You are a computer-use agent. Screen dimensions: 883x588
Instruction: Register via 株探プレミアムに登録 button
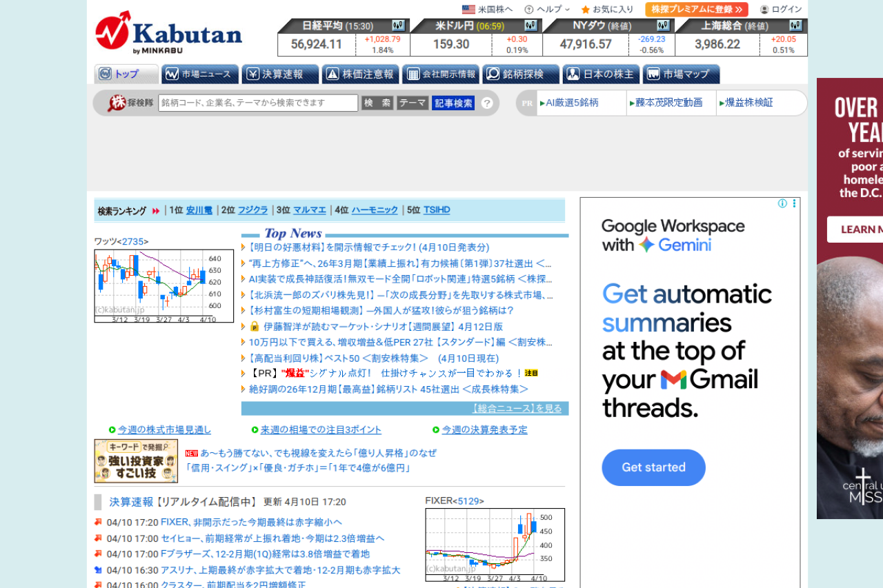pyautogui.click(x=696, y=10)
